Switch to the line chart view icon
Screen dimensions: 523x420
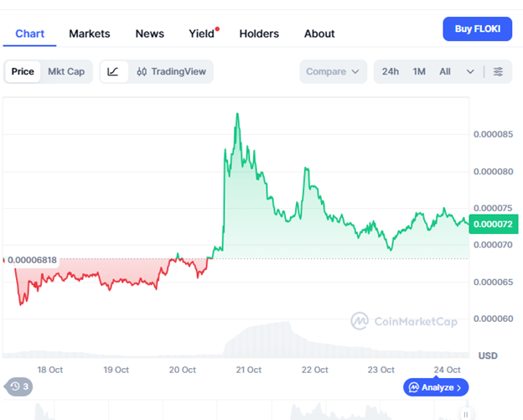click(x=113, y=72)
